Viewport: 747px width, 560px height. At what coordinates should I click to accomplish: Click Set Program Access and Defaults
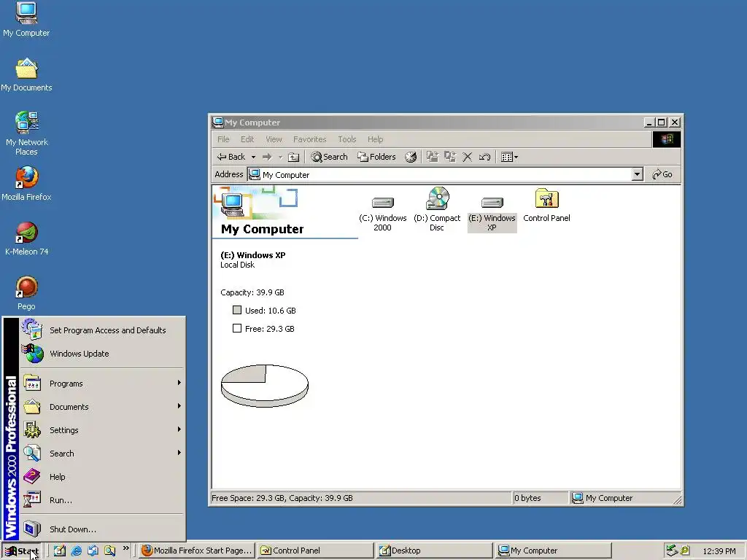pos(104,330)
